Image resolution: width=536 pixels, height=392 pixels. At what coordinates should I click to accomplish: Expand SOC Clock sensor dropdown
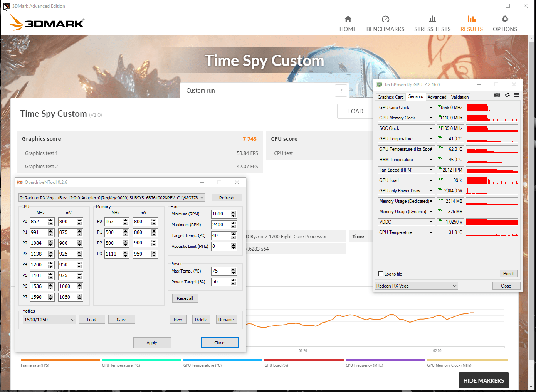(431, 128)
